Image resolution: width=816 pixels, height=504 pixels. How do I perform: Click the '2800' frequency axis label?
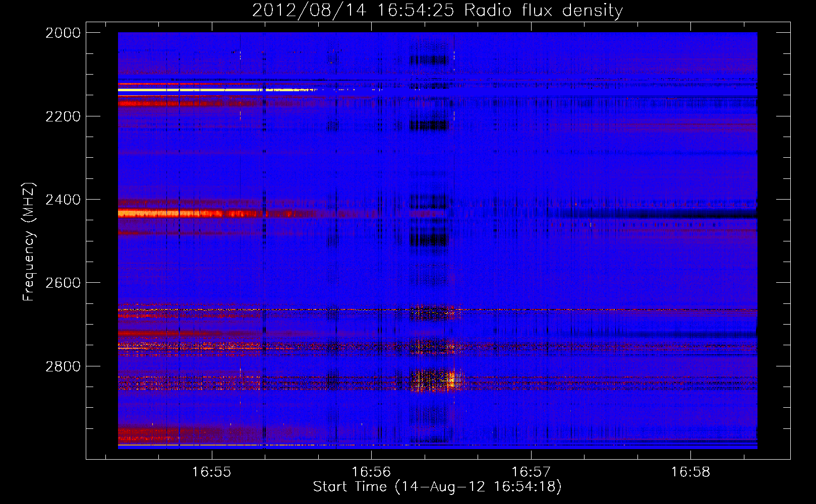pos(63,366)
